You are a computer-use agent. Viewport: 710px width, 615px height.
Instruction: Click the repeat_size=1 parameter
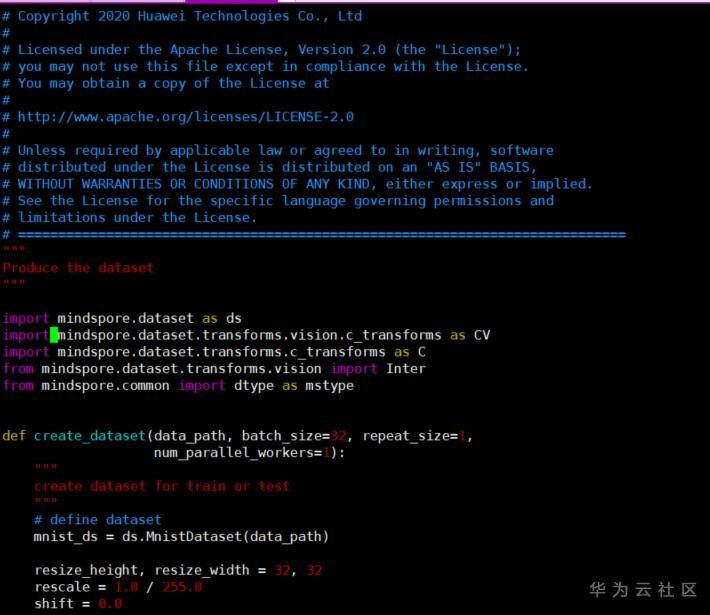(x=414, y=436)
